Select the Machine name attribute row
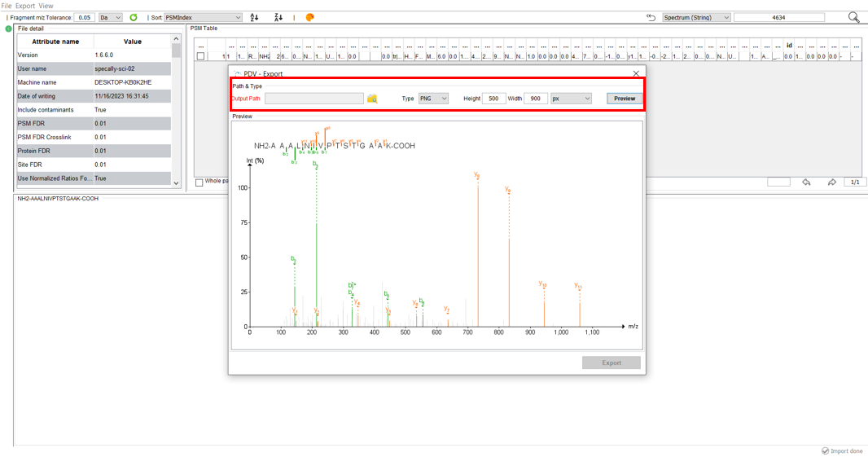This screenshot has height=457, width=868. pos(94,82)
